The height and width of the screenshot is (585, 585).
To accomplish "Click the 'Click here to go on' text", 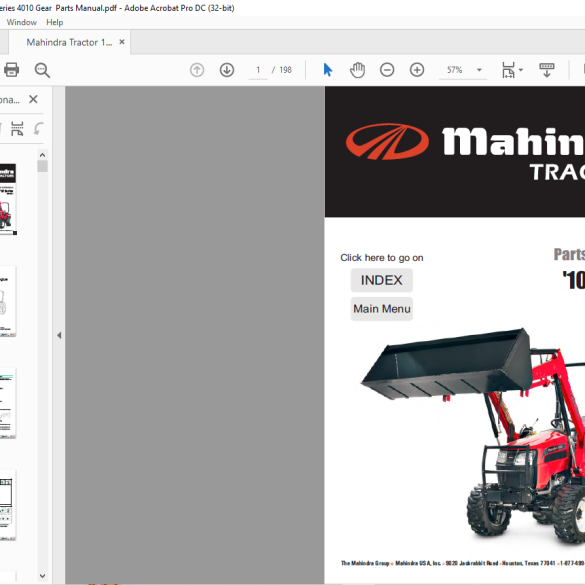I will (382, 258).
